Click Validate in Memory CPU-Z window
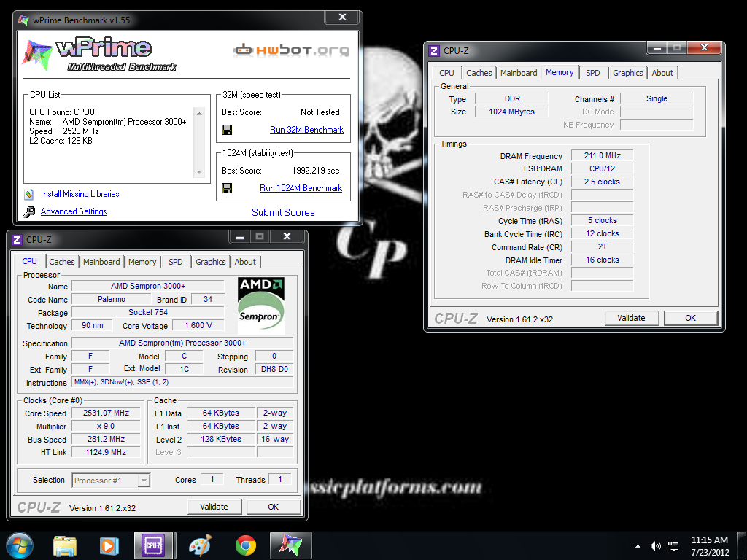 pyautogui.click(x=631, y=318)
